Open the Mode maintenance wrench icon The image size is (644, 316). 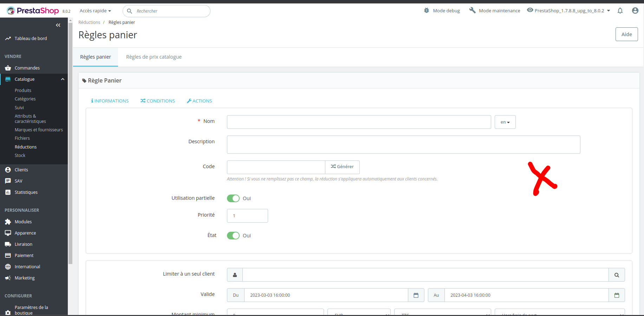point(472,10)
